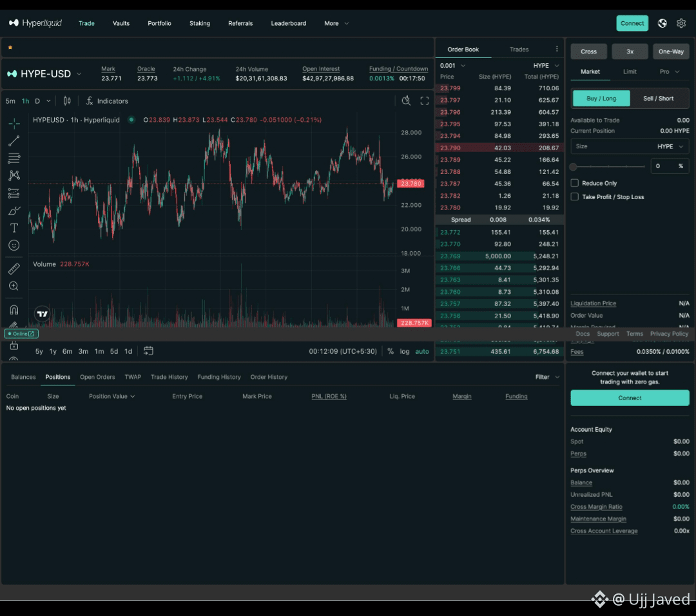Open the 0.001 price grouping dropdown
The height and width of the screenshot is (616, 696).
click(452, 65)
